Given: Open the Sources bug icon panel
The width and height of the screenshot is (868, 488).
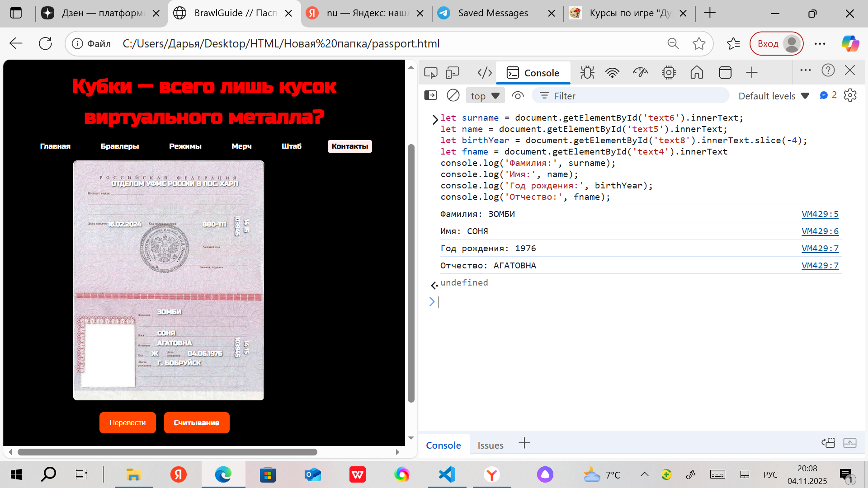Looking at the screenshot, I should (x=587, y=73).
